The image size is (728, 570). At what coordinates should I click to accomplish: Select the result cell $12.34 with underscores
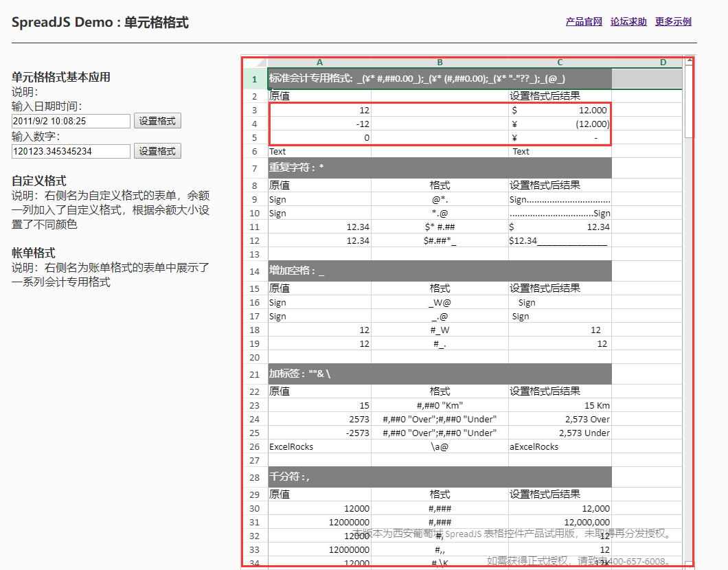pyautogui.click(x=560, y=241)
